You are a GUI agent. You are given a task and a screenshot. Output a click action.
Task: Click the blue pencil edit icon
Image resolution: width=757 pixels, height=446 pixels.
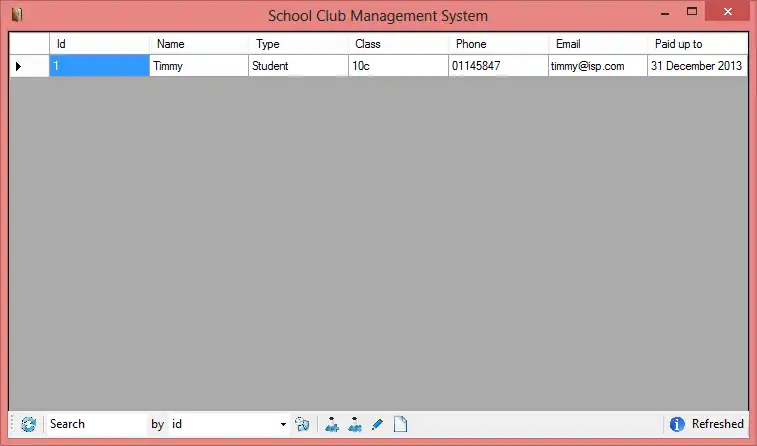click(x=378, y=424)
